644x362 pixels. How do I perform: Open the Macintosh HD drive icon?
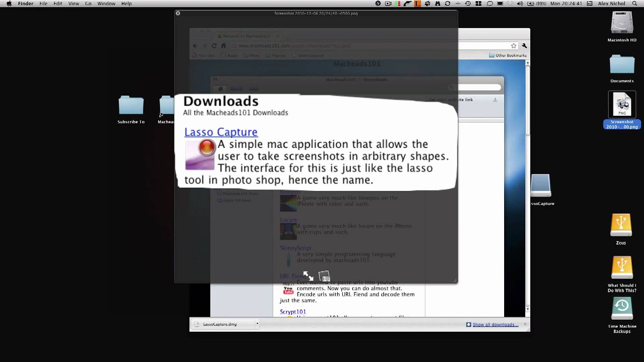coord(622,26)
